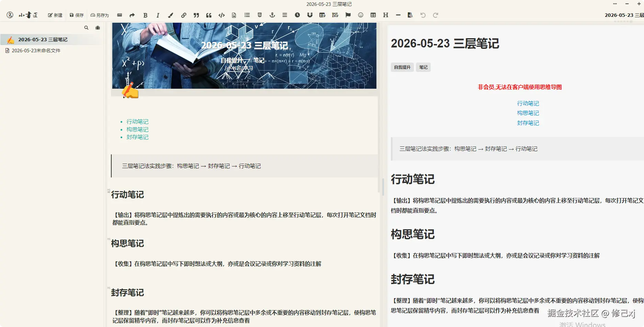Click the 封存笔记 link in the preview
644x327 pixels.
[x=528, y=123]
